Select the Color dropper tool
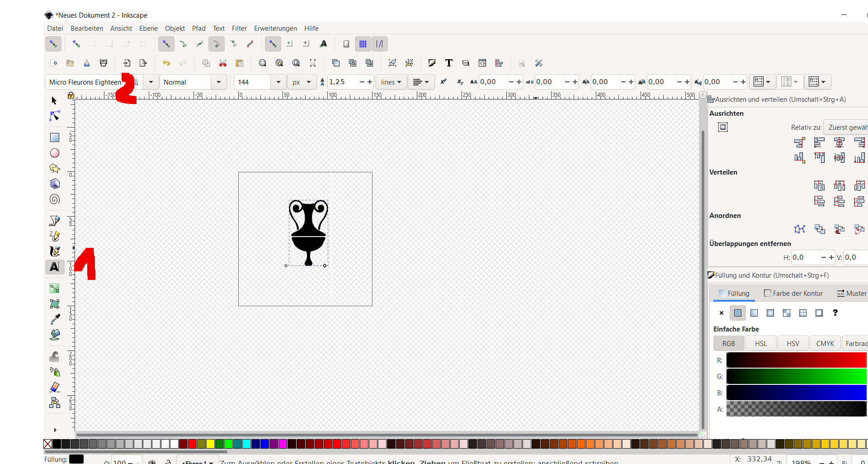 click(x=55, y=319)
